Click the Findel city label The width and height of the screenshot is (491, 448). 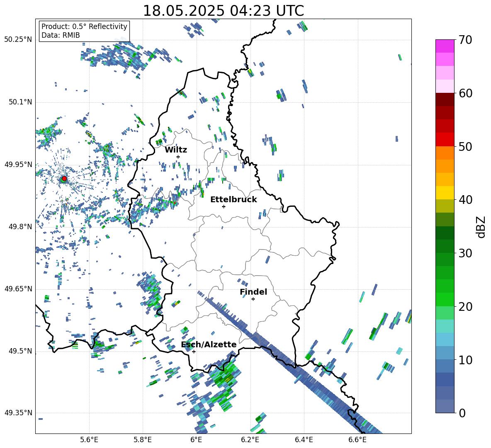click(253, 292)
